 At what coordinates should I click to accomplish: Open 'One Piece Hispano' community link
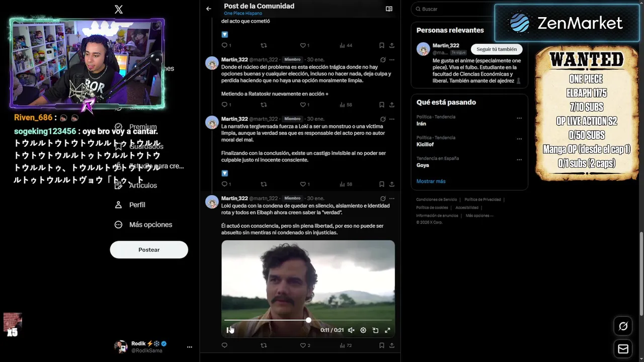[x=243, y=14]
